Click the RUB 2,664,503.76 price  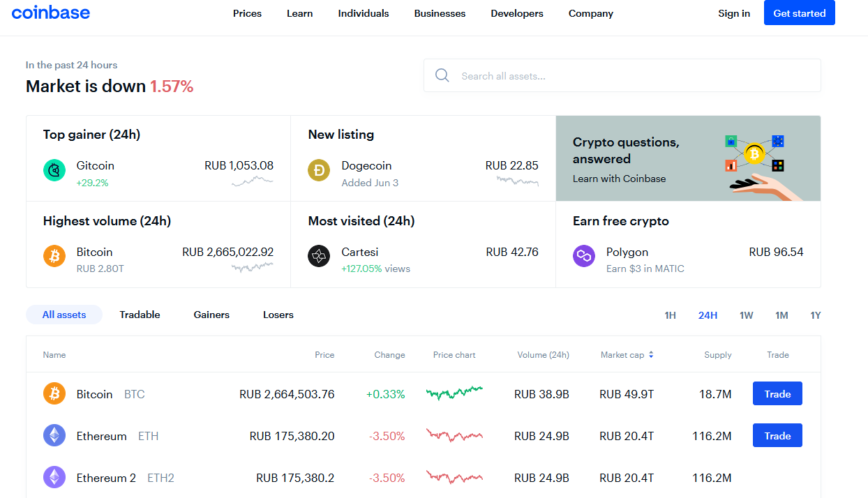pyautogui.click(x=287, y=394)
